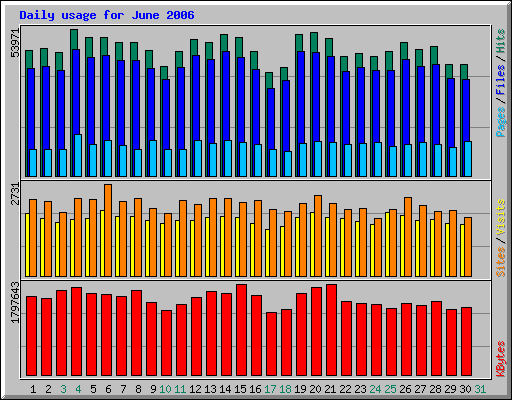Click day label 22 on the axis
Screen dimensions: 512x400
[x=345, y=389]
